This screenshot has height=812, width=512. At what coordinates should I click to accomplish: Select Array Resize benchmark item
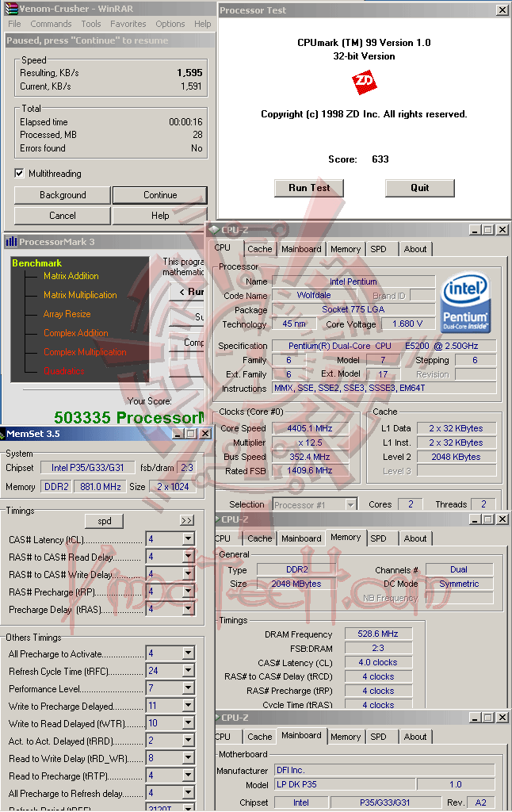(x=67, y=314)
